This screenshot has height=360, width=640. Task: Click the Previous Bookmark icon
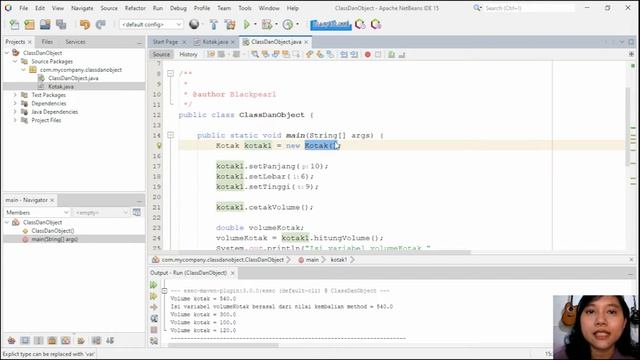309,54
